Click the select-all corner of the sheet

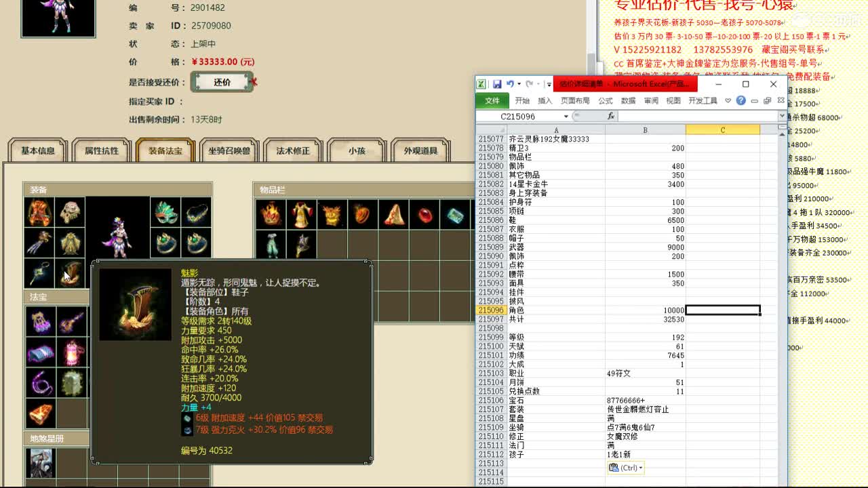(491, 130)
